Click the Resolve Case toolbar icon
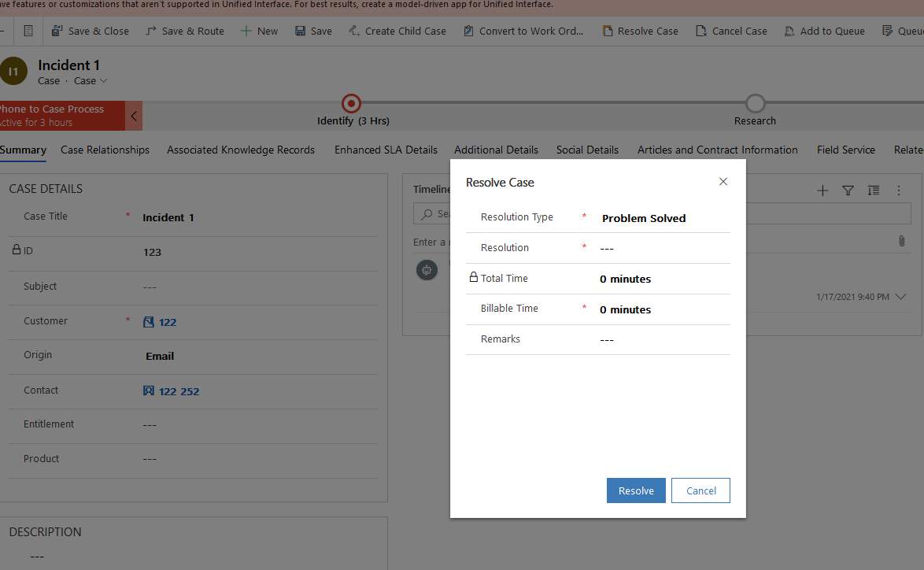The height and width of the screenshot is (570, 924). point(606,31)
